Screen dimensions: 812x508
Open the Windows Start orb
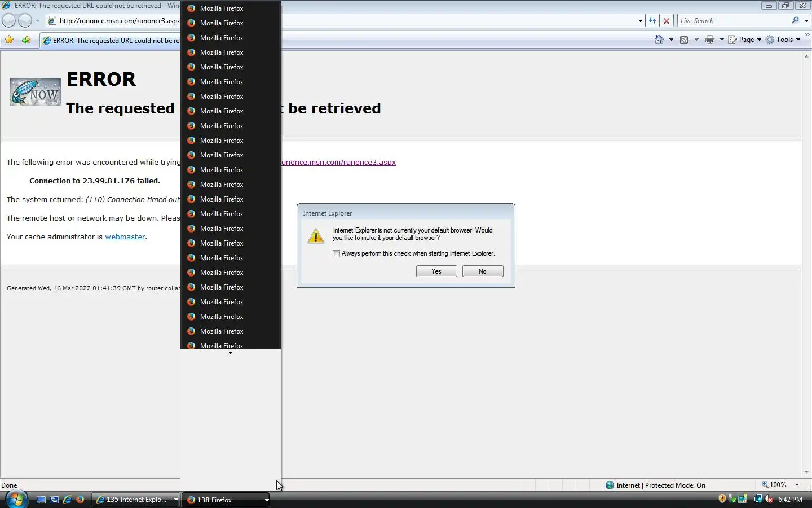(x=16, y=499)
